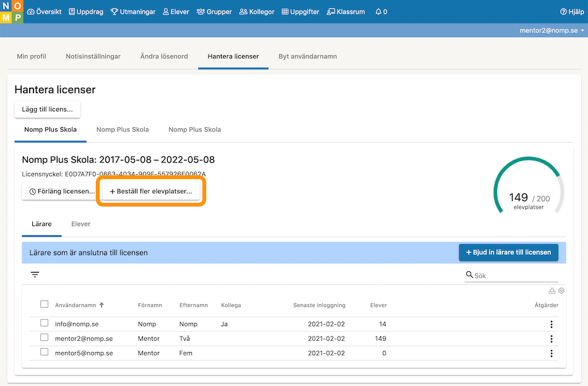This screenshot has width=588, height=386.
Task: Go to Uppdrag in top navigation
Action: [86, 12]
